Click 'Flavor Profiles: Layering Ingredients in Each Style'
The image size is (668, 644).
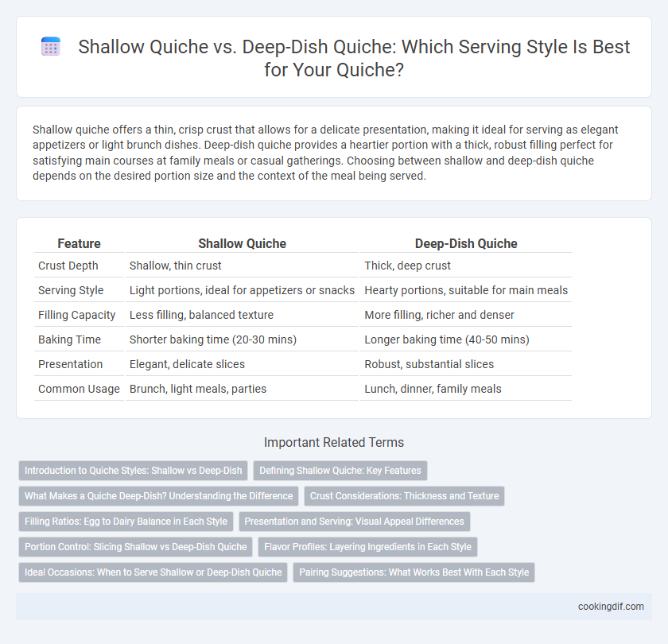[367, 547]
